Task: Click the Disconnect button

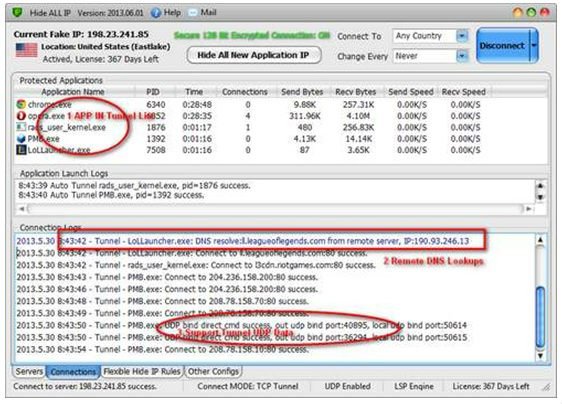Action: (x=503, y=46)
